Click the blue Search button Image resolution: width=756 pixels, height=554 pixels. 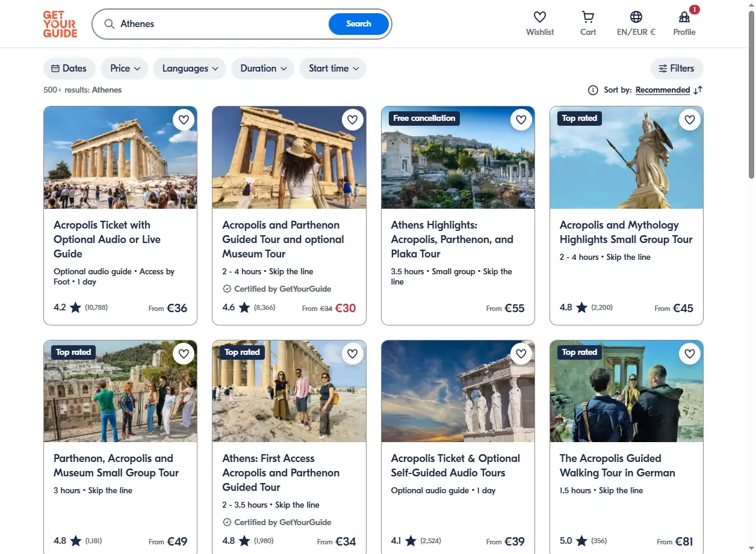coord(359,24)
